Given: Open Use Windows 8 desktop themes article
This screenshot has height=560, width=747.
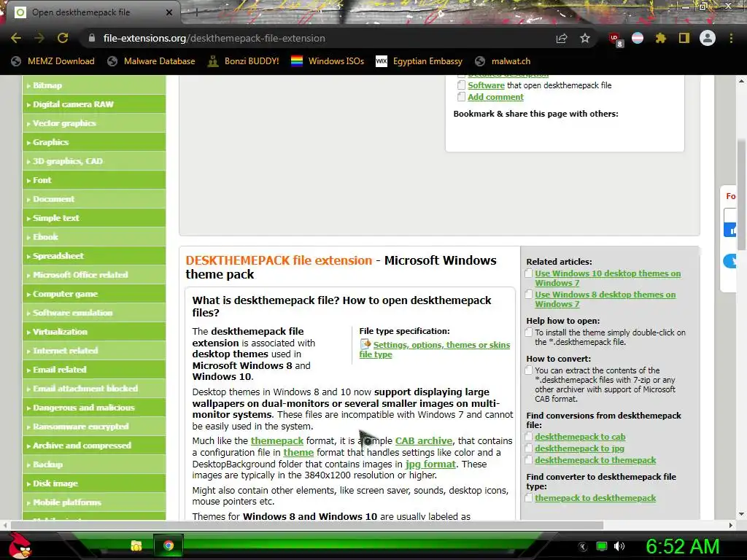Looking at the screenshot, I should (x=605, y=299).
